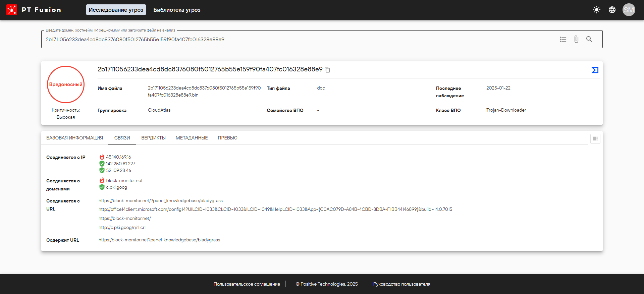Open the language selection globe icon
The width and height of the screenshot is (644, 294).
612,10
